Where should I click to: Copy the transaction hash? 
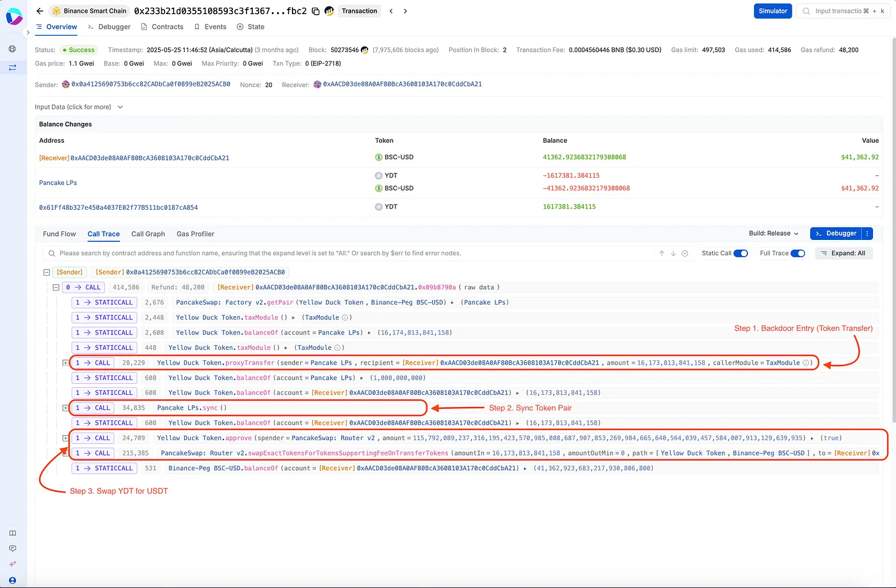click(316, 11)
